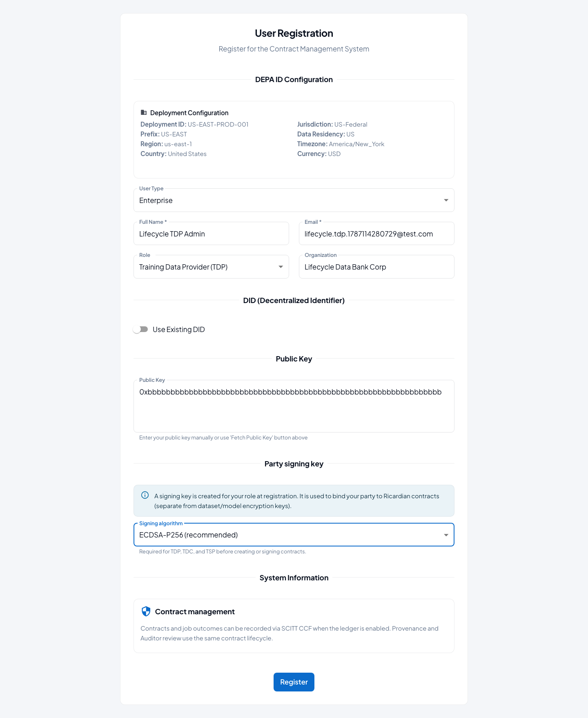Viewport: 588px width, 718px height.
Task: Click the Use Existing DID label
Action: [x=179, y=330]
